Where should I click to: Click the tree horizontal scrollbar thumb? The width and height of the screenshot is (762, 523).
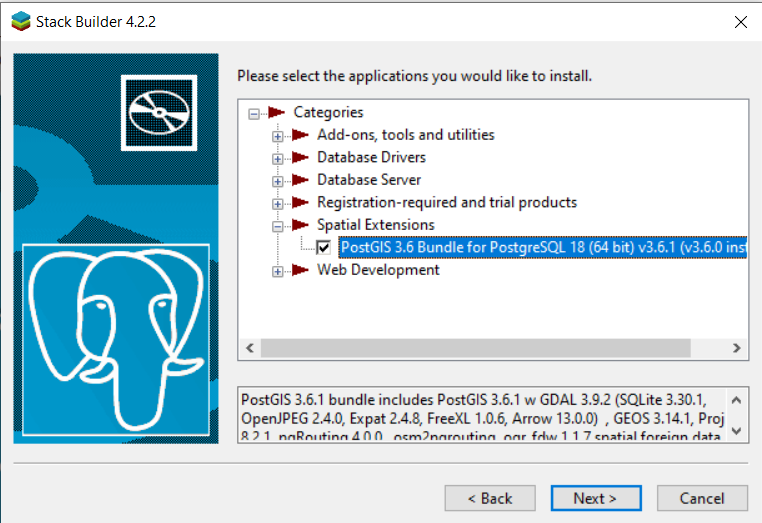475,348
